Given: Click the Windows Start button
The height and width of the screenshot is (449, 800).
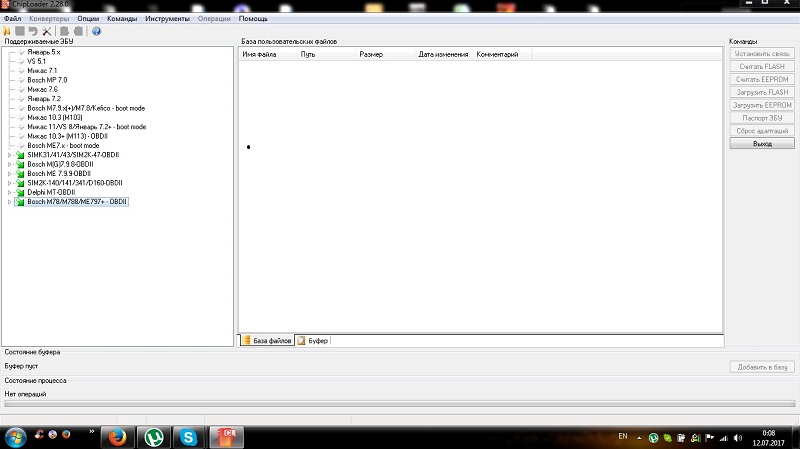Looking at the screenshot, I should [14, 436].
